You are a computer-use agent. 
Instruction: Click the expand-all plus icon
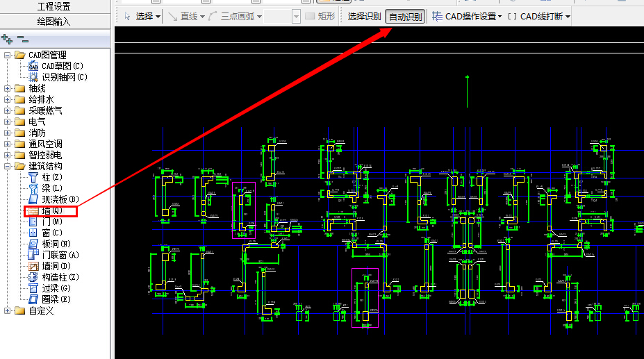(7, 40)
